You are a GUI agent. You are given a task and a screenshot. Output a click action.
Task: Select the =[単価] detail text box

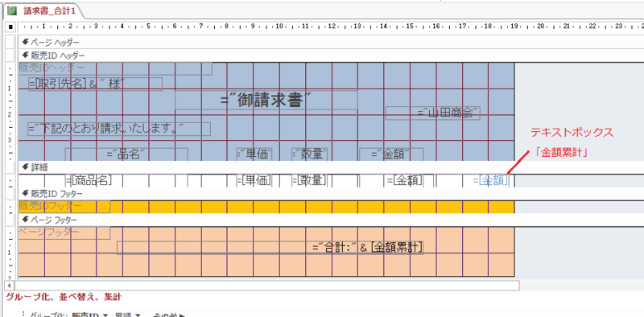click(254, 180)
